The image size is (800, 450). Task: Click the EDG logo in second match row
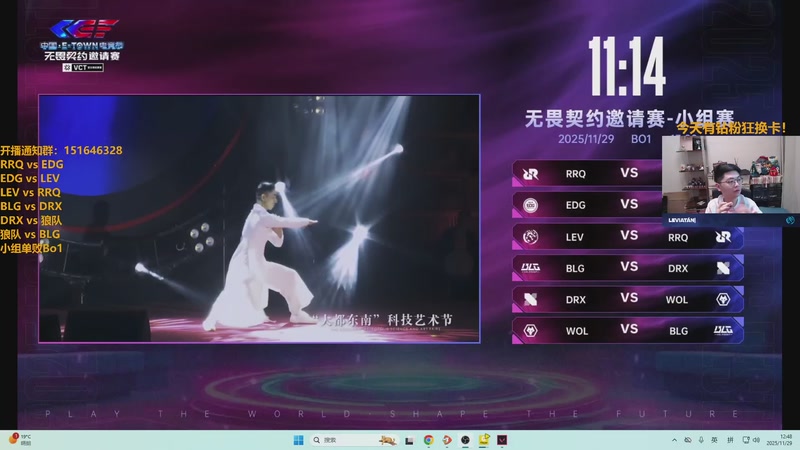pyautogui.click(x=531, y=205)
